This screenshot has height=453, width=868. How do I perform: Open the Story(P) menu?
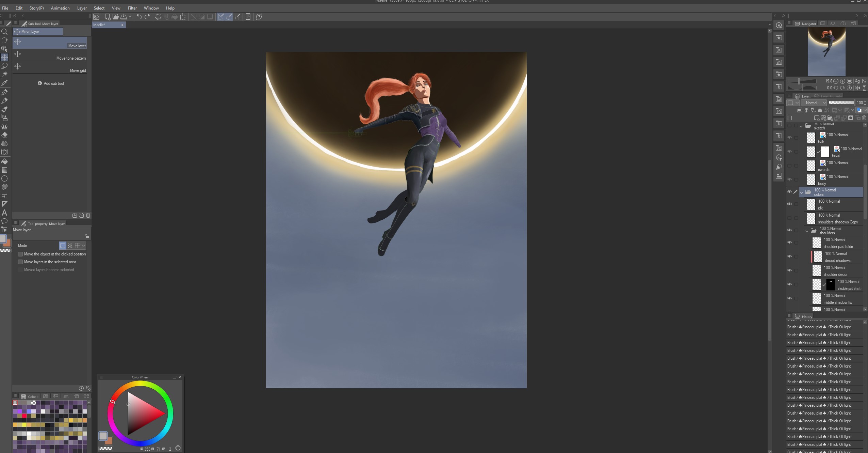click(x=36, y=8)
